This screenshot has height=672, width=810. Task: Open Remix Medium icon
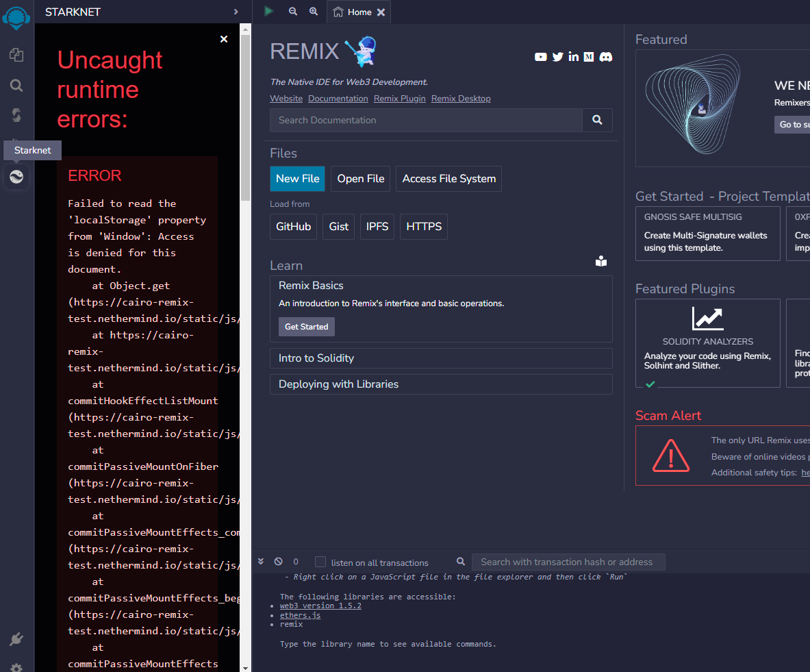[x=589, y=57]
